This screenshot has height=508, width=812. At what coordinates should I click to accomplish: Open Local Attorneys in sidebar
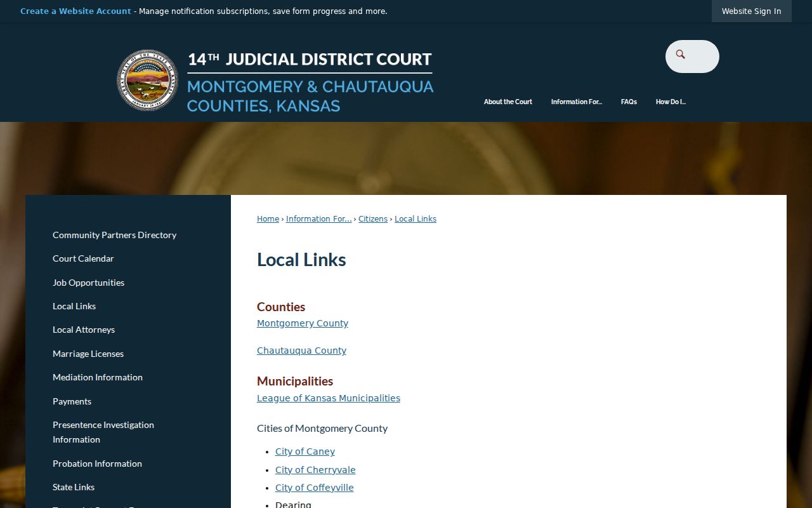coord(84,330)
